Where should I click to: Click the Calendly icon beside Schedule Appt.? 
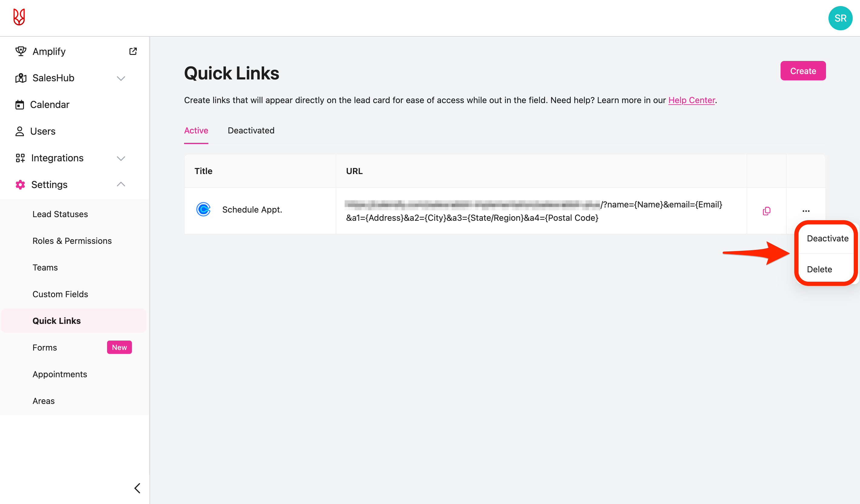(203, 210)
